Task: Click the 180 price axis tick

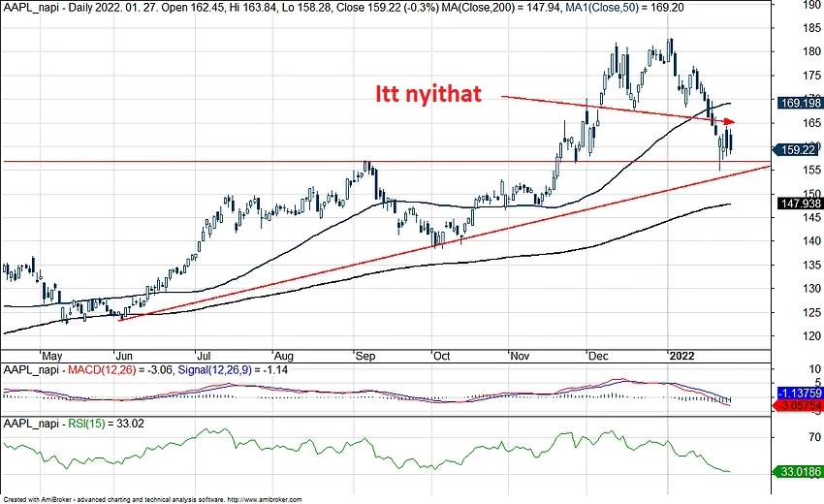Action: 812,51
